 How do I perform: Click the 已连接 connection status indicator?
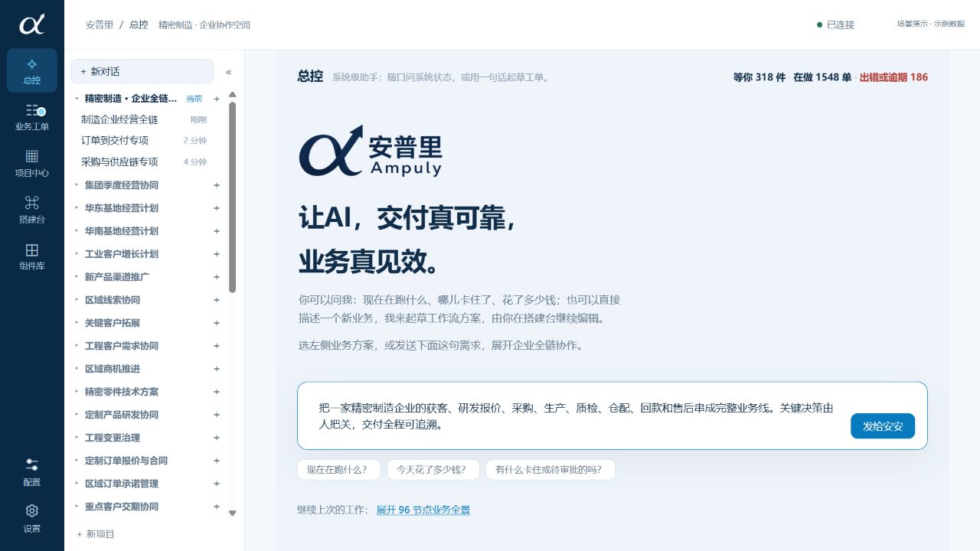coord(835,24)
